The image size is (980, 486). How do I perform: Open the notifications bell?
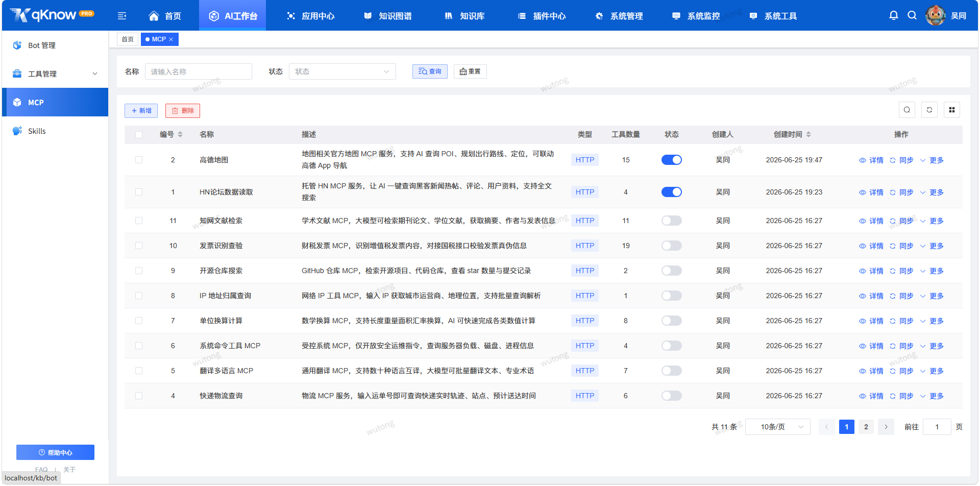[894, 15]
